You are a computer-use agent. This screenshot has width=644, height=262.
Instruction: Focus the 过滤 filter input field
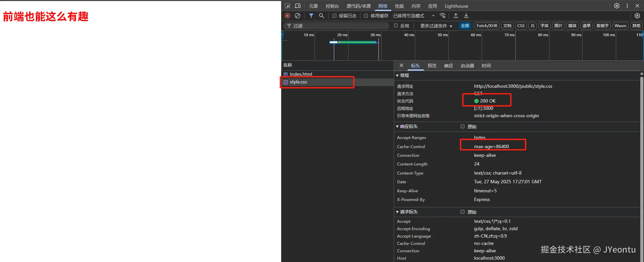point(336,26)
